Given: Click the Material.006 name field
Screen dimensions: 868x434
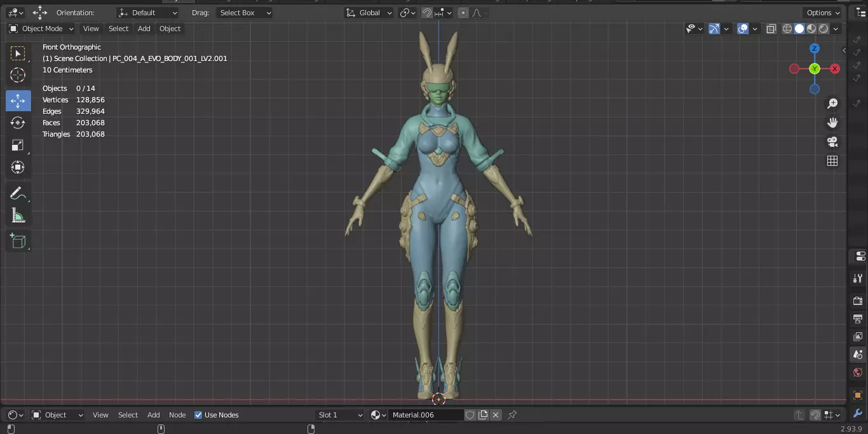Looking at the screenshot, I should pos(426,415).
